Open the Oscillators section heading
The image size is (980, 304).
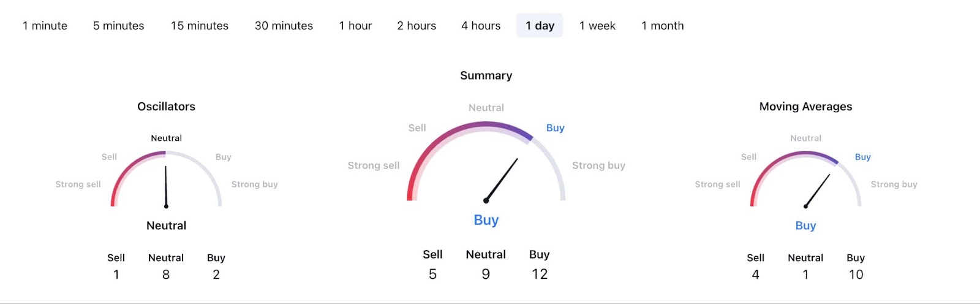pos(166,107)
